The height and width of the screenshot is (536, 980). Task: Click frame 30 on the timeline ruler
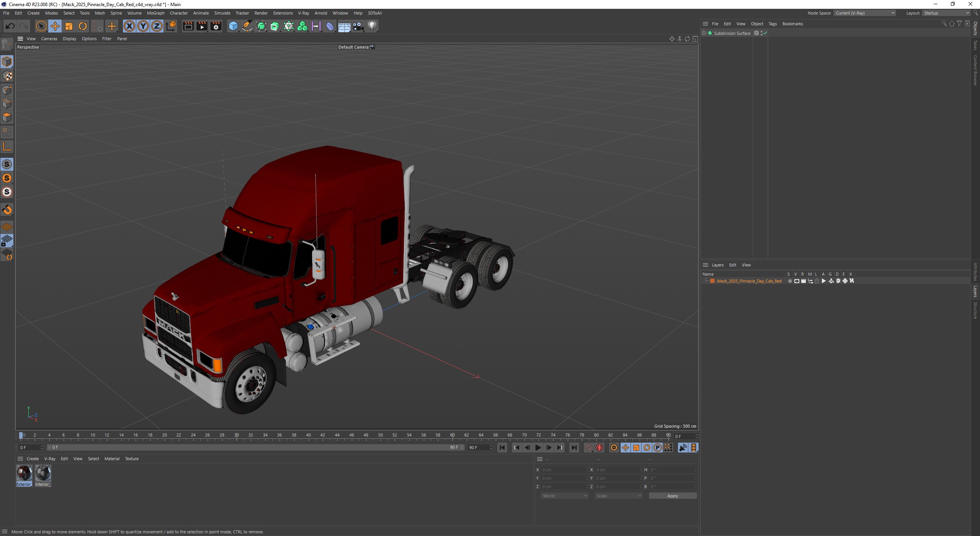click(x=237, y=435)
